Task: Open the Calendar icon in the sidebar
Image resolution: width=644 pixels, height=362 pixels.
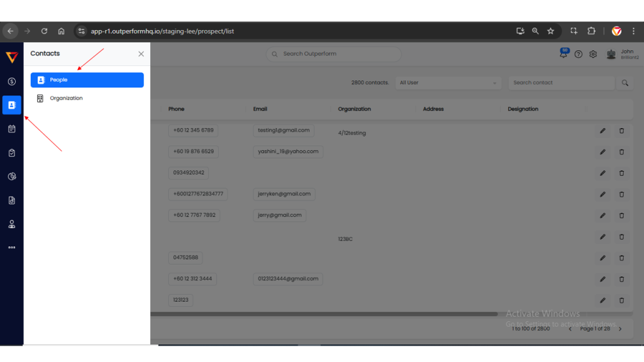Action: pyautogui.click(x=11, y=129)
